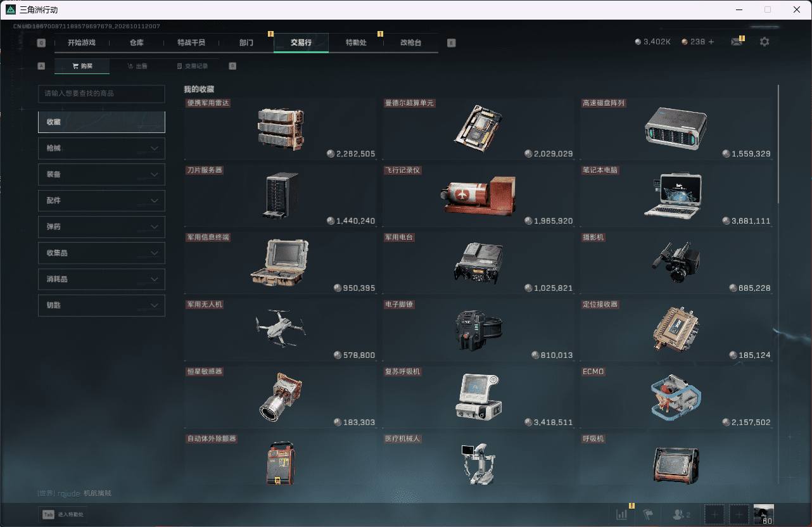Viewport: 812px width, 527px height.
Task: Expand the 配件 category
Action: 101,200
